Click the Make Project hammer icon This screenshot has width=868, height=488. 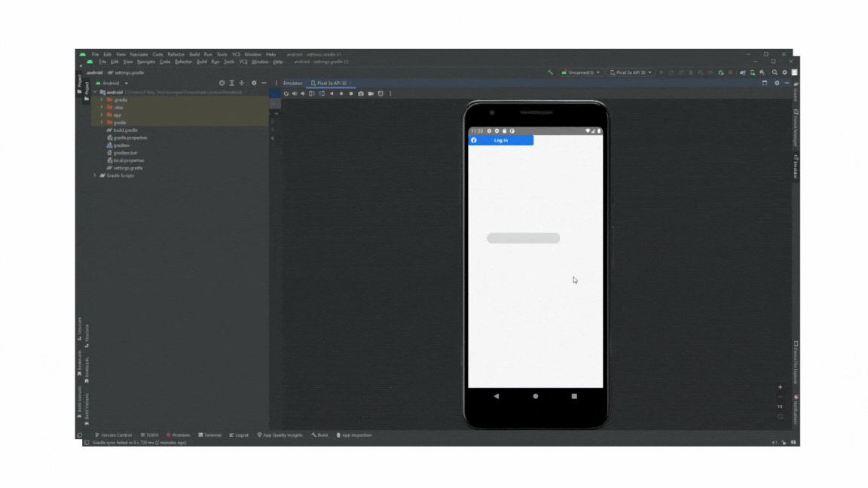[x=550, y=72]
